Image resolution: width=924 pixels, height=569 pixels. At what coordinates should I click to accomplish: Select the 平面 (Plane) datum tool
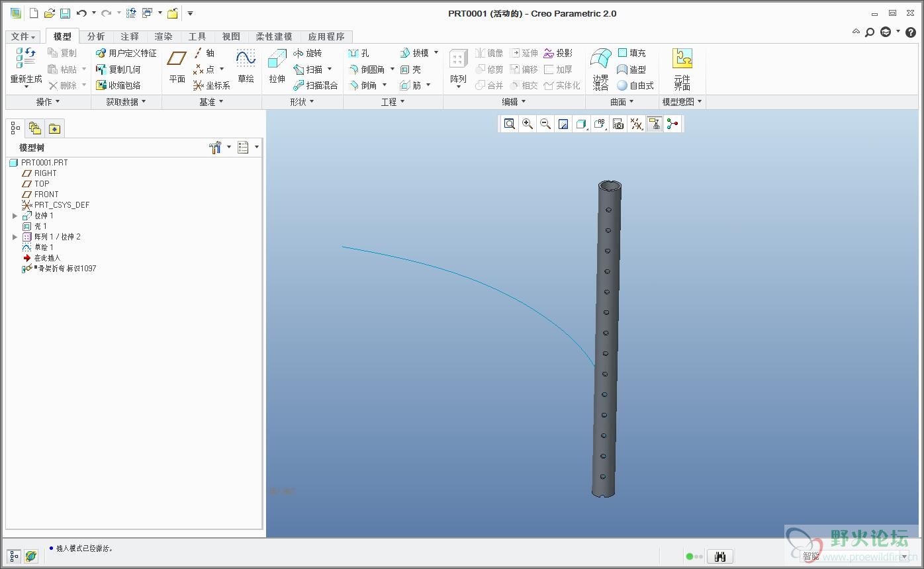pos(177,66)
